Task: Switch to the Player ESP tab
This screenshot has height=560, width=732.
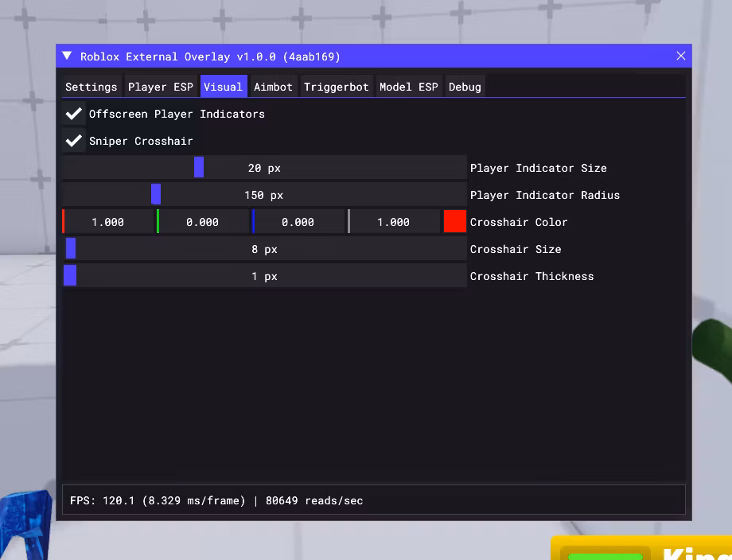Action: pos(161,87)
